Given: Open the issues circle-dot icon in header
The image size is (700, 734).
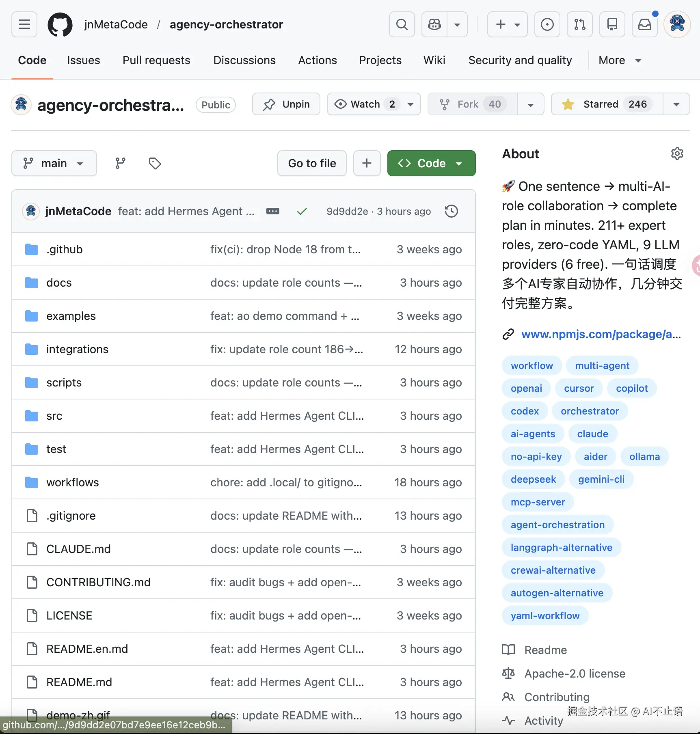Looking at the screenshot, I should click(547, 24).
